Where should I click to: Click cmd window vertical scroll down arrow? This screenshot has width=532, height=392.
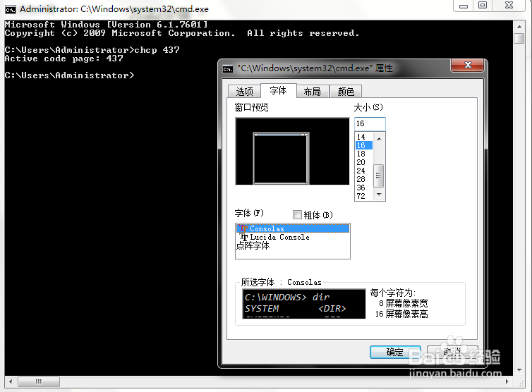[x=519, y=370]
